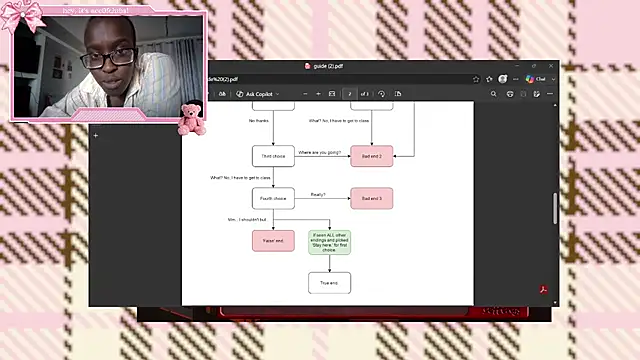Click the PDF vertical scrollbar thumb
This screenshot has width=640, height=360.
[x=555, y=208]
